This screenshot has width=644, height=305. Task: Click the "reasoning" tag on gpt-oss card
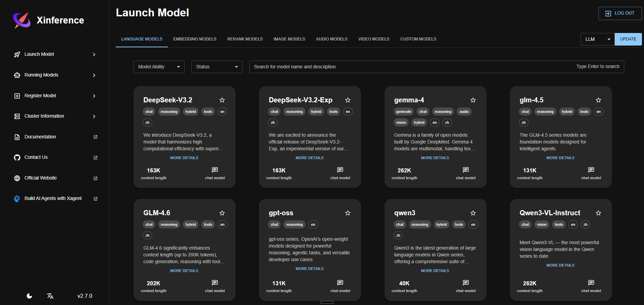click(294, 224)
